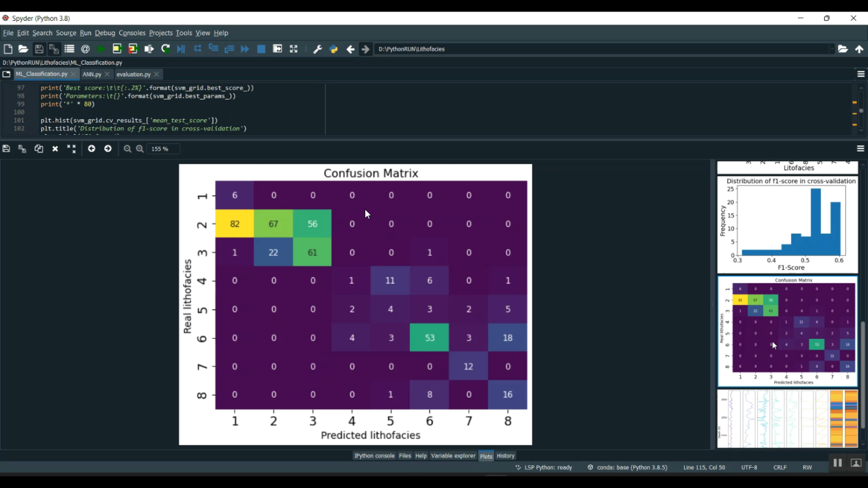The height and width of the screenshot is (488, 868).
Task: Click the Run current cell icon
Action: click(117, 49)
